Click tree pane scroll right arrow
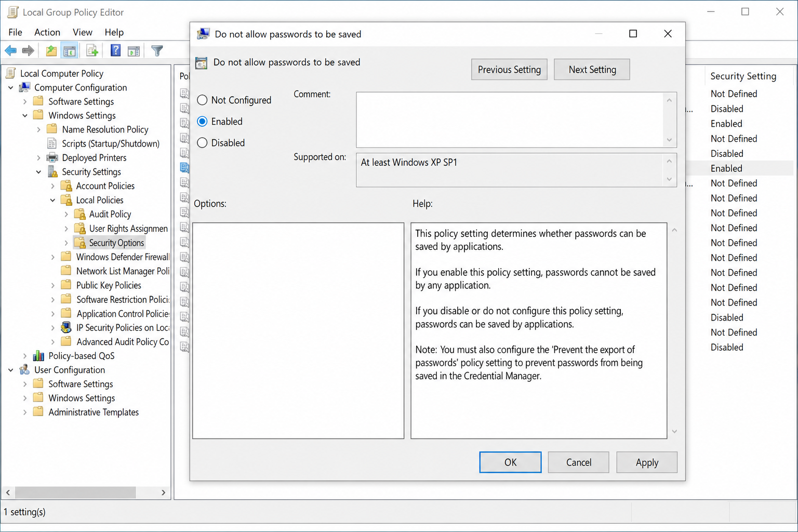The width and height of the screenshot is (798, 532). click(x=164, y=492)
